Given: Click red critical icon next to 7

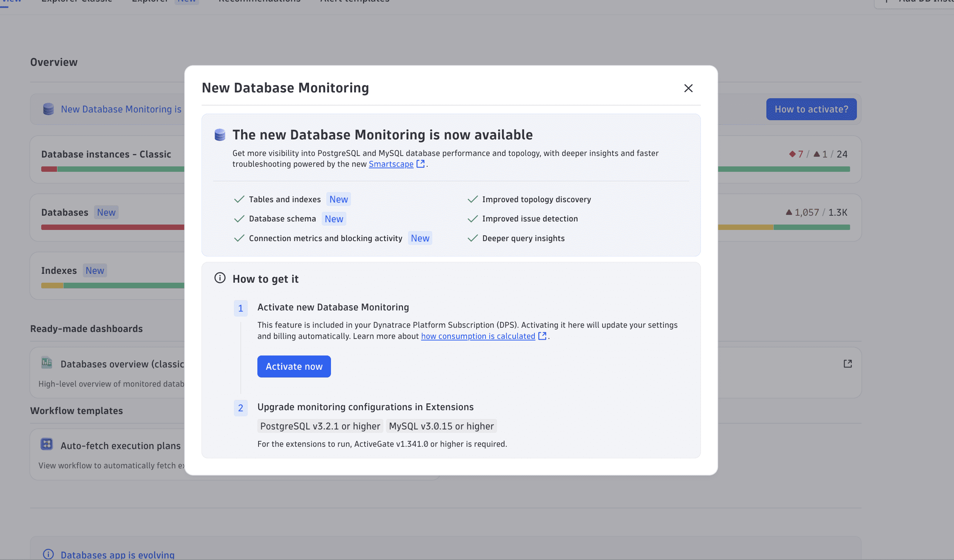Looking at the screenshot, I should click(792, 154).
